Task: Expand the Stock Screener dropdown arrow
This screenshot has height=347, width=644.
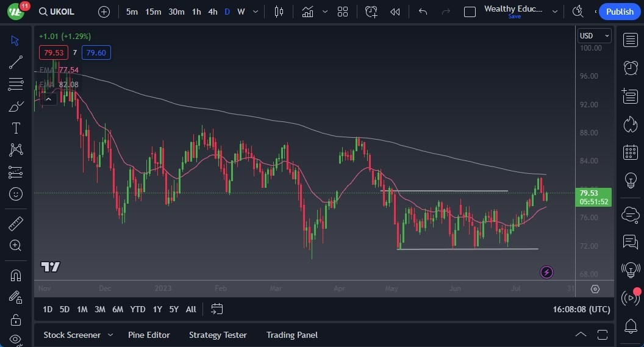Action: coord(110,335)
